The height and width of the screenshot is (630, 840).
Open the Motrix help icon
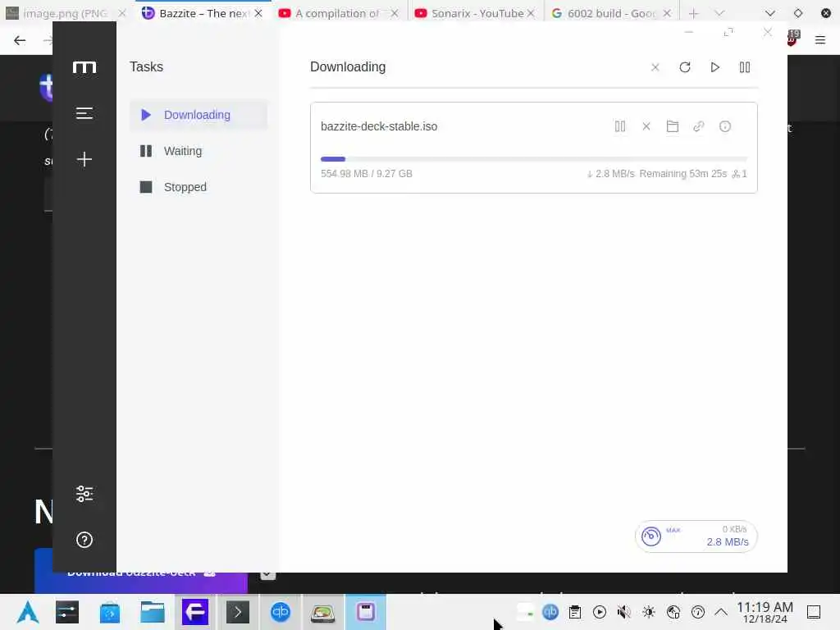pyautogui.click(x=84, y=540)
